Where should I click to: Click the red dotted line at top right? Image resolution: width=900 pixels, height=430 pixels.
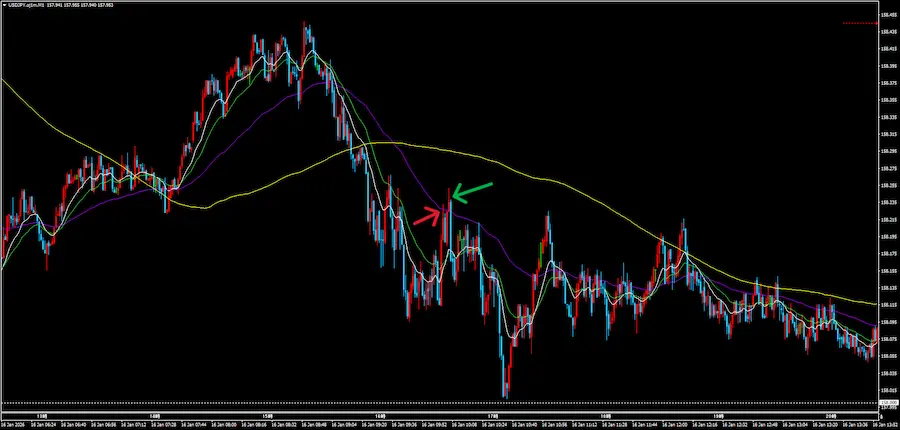858,22
